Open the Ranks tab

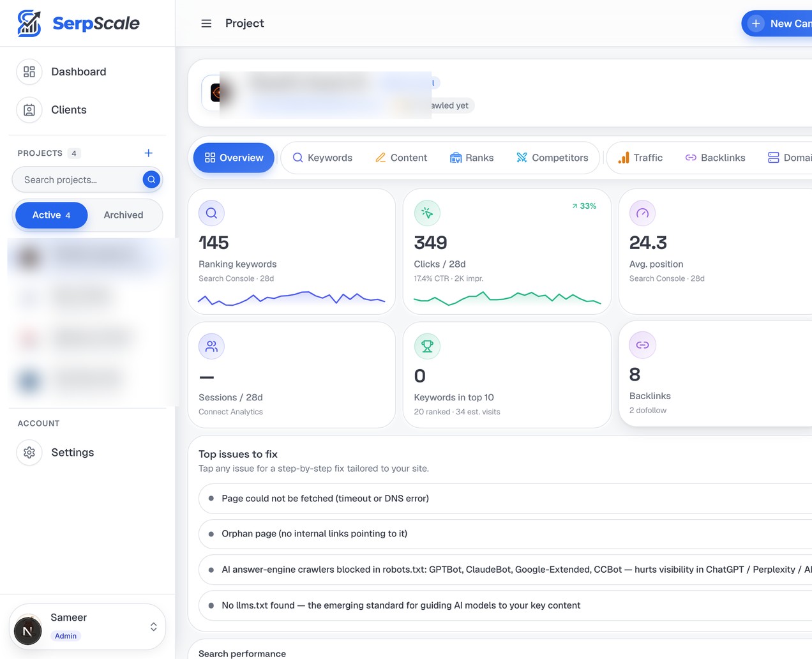[x=472, y=158]
